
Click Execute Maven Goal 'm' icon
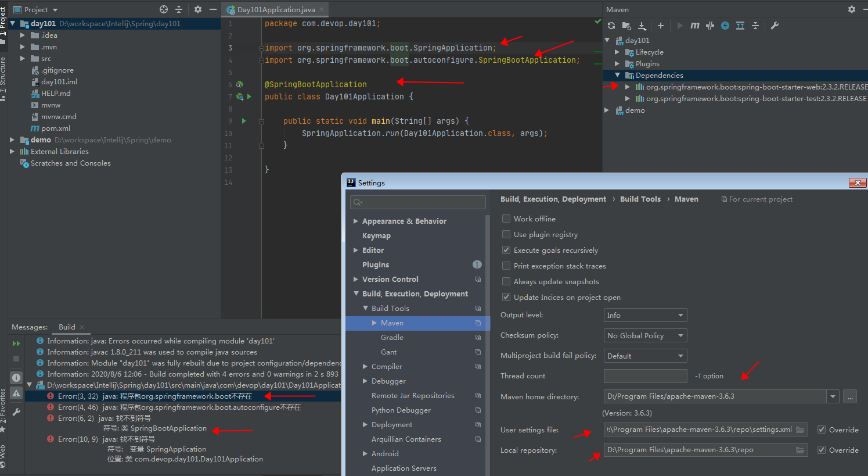coord(695,26)
